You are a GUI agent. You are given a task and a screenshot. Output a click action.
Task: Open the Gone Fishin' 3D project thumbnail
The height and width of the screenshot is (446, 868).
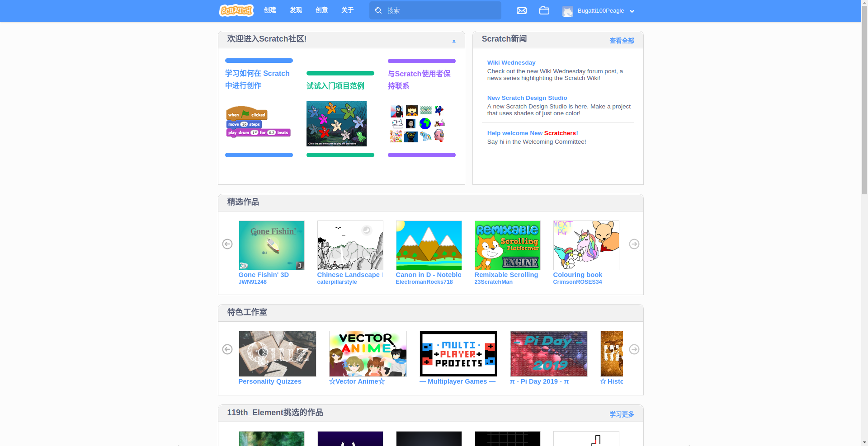point(271,245)
